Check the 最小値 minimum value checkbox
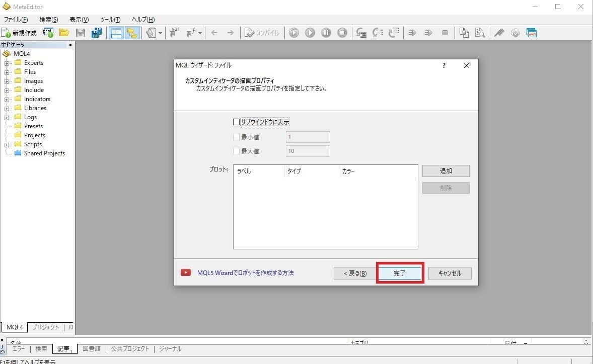Screen dimensions: 593x364 (236, 137)
